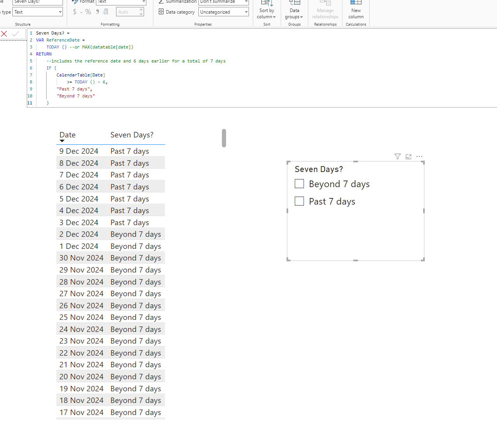Open the currency format dropdown arrow
Screen dimensions: 497x448
pos(82,12)
